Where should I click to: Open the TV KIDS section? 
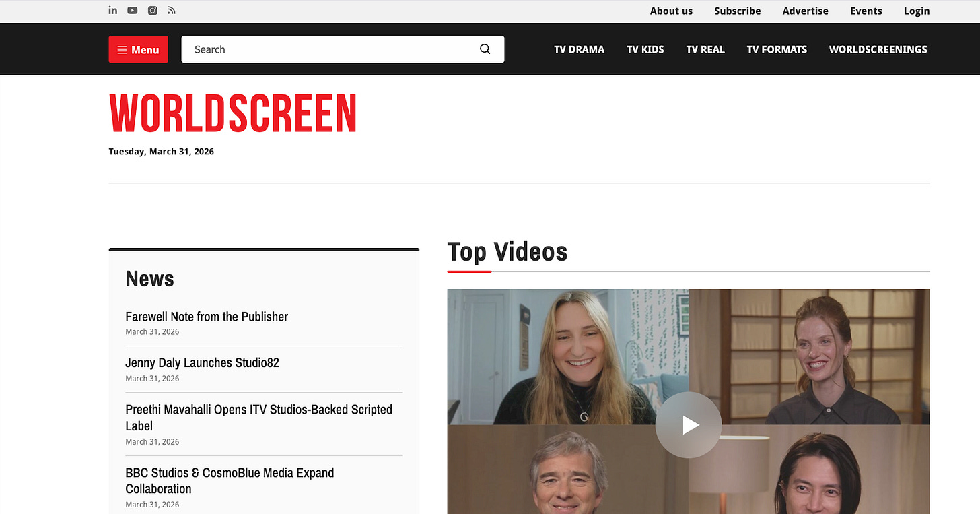645,49
